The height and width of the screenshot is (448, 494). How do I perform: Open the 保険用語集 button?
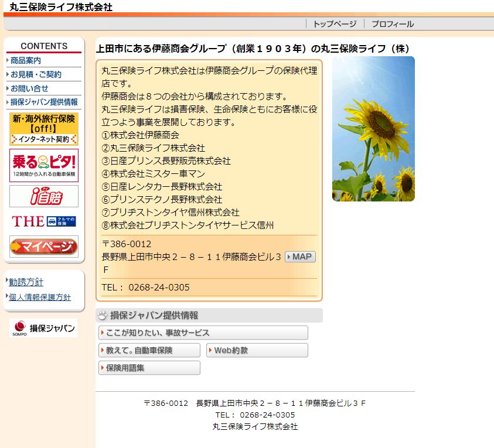coord(149,368)
